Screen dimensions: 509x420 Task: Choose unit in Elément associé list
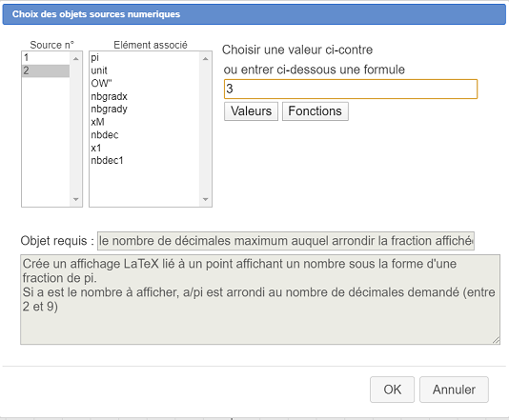pos(145,70)
